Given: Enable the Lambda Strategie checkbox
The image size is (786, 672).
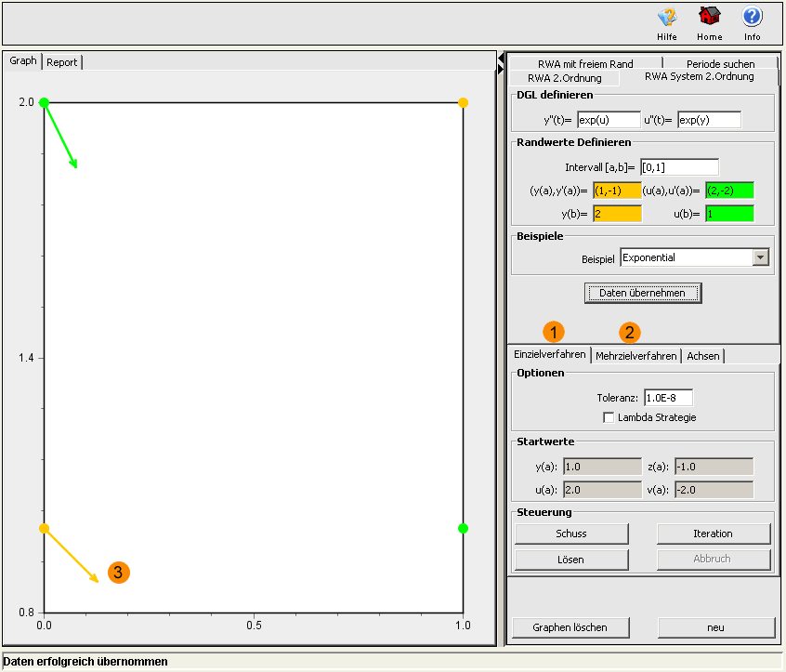Looking at the screenshot, I should tap(609, 417).
